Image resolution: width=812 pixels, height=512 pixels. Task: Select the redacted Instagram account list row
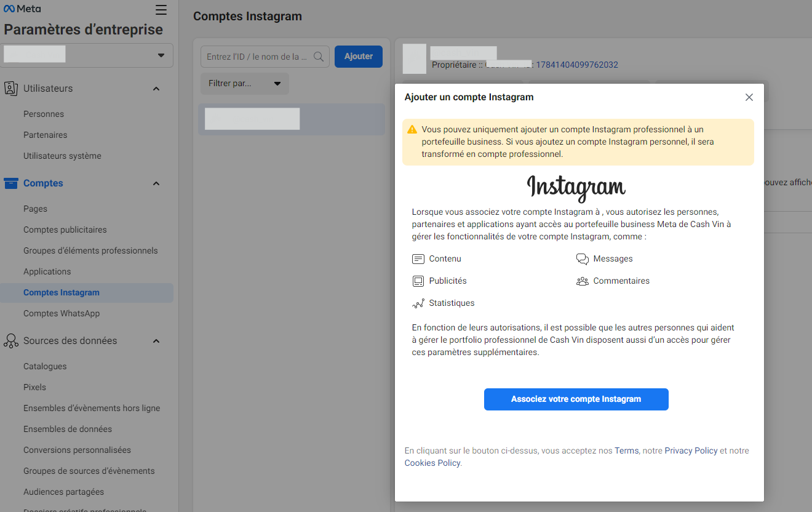pyautogui.click(x=292, y=119)
